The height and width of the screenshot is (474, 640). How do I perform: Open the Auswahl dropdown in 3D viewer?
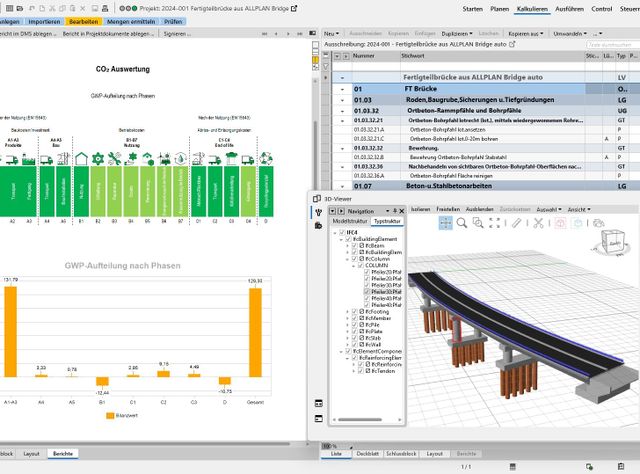pos(549,209)
